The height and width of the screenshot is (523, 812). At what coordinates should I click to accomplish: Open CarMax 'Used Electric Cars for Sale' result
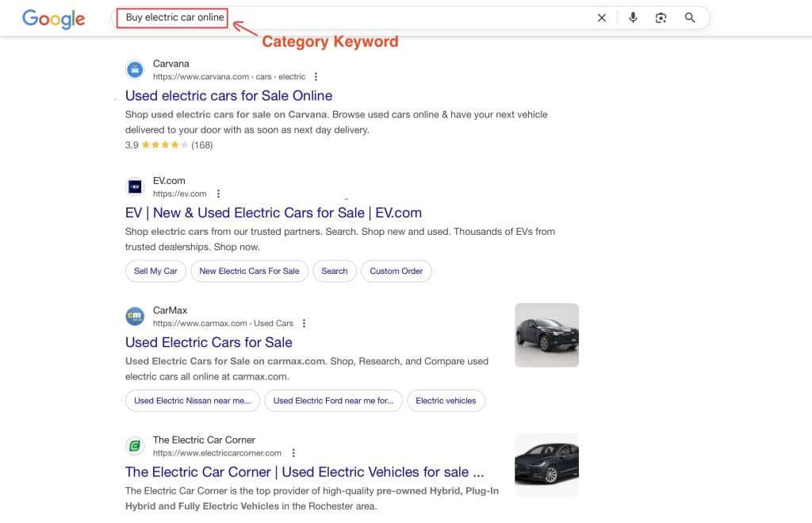[209, 343]
